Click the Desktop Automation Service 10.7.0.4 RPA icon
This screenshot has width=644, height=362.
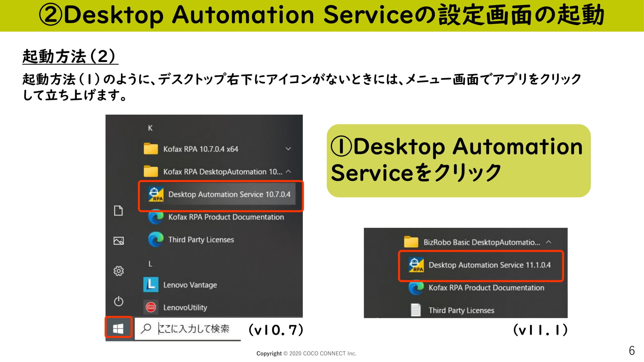pyautogui.click(x=156, y=194)
